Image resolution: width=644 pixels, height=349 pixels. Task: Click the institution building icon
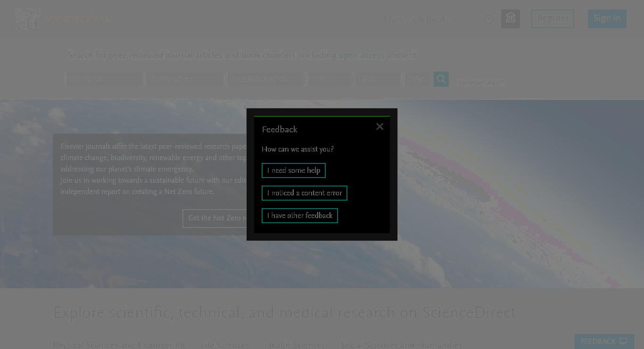coord(510,19)
